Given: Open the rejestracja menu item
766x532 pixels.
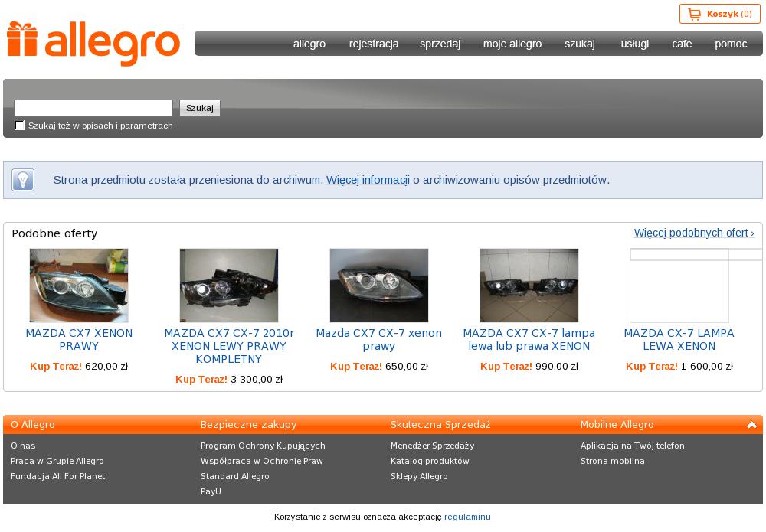Looking at the screenshot, I should (x=374, y=44).
